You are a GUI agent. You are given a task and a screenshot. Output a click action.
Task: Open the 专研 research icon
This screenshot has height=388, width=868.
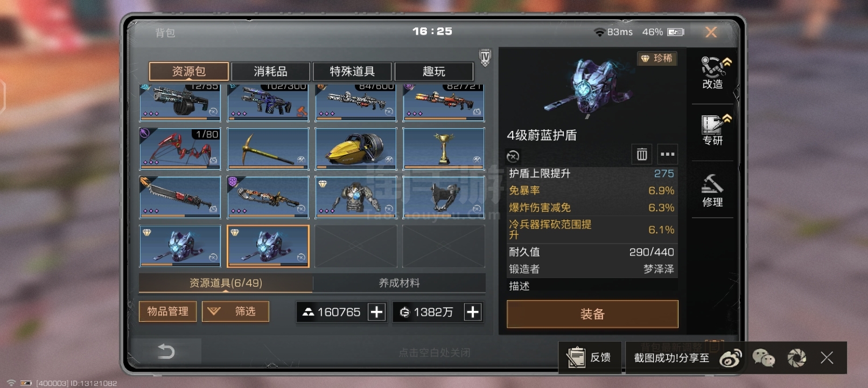[712, 130]
